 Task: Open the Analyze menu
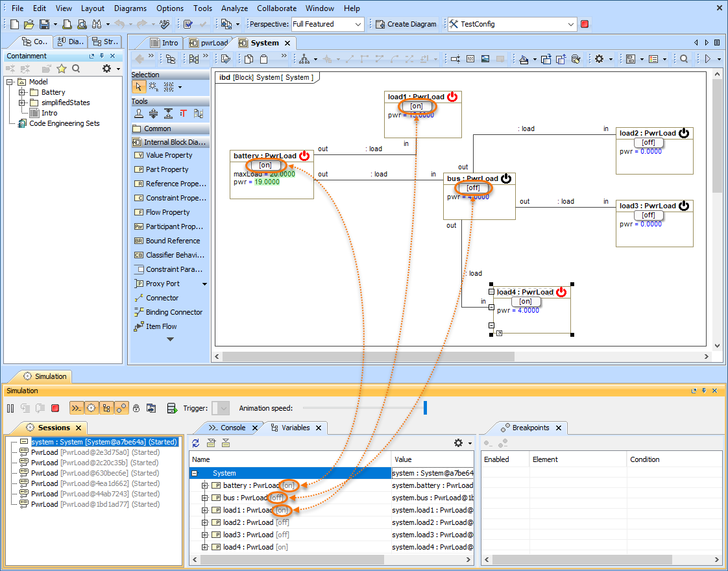tap(234, 8)
